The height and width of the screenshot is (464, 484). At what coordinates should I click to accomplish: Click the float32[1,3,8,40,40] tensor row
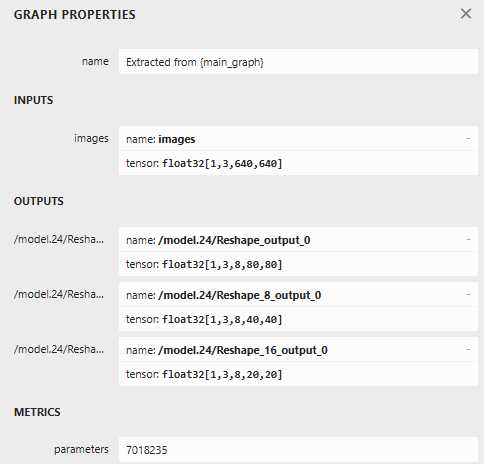(x=298, y=319)
